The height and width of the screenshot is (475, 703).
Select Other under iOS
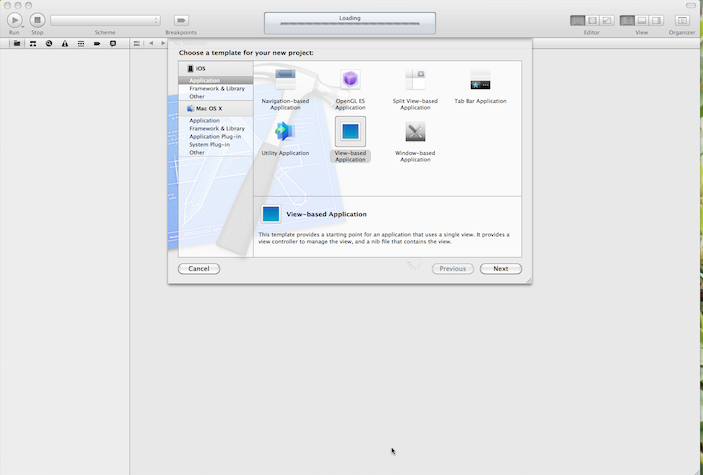click(197, 96)
